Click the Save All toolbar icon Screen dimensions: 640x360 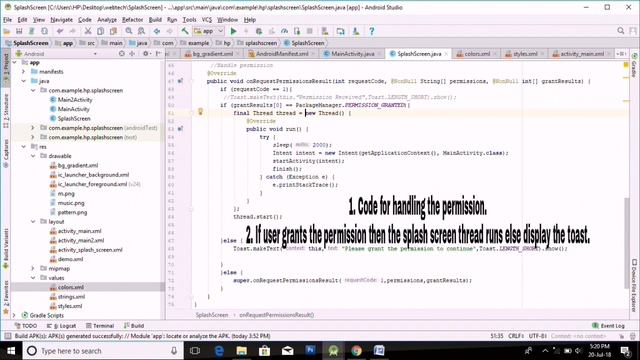click(x=19, y=31)
